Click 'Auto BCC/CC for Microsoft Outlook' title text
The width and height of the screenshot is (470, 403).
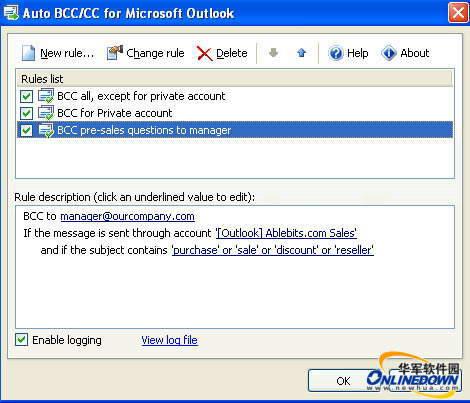pyautogui.click(x=128, y=13)
